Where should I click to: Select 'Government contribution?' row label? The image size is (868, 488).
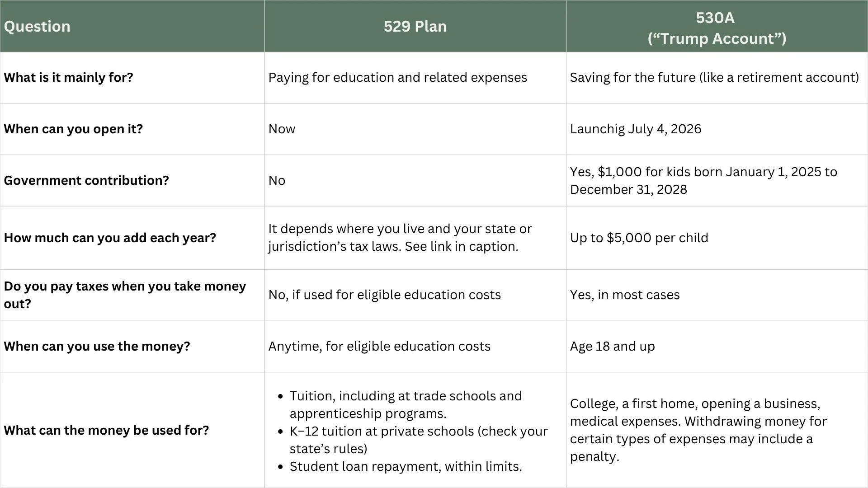[x=132, y=181]
